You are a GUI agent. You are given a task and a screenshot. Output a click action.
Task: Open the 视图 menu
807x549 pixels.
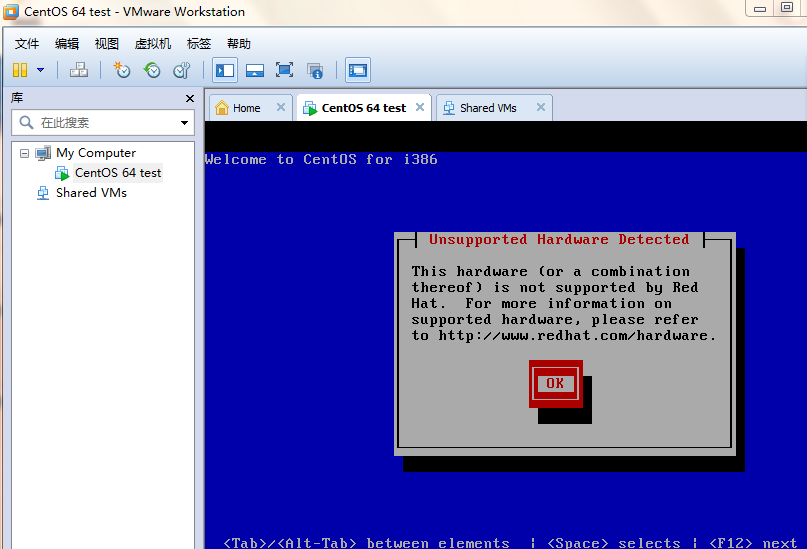[x=107, y=44]
